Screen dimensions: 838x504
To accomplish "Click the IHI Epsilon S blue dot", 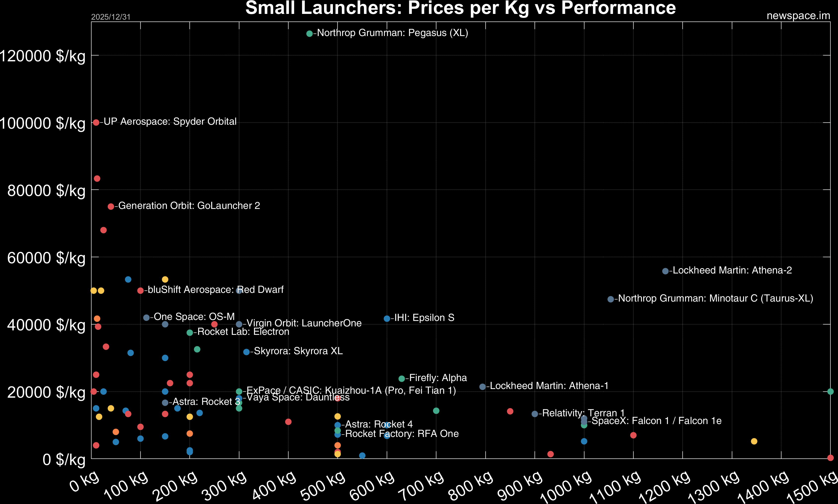I will pyautogui.click(x=387, y=318).
